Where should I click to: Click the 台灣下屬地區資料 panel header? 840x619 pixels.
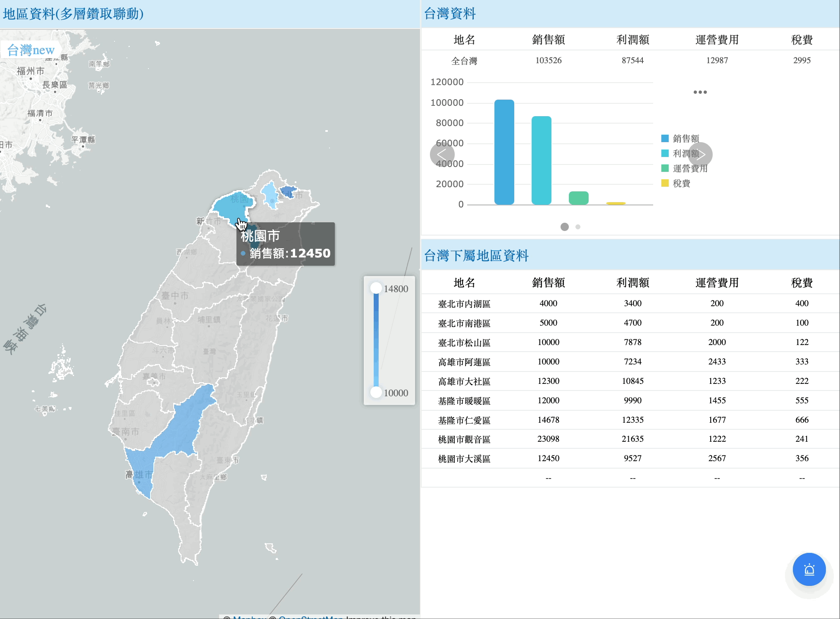476,256
